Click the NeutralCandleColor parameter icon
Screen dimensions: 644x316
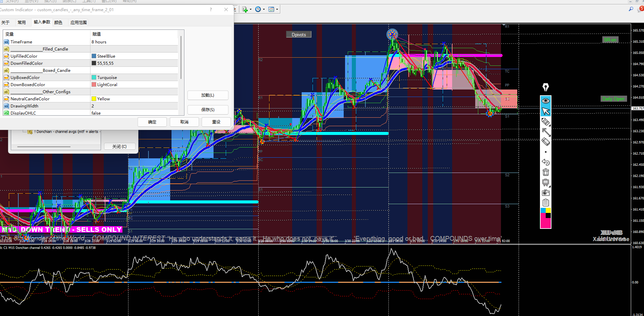[x=6, y=99]
